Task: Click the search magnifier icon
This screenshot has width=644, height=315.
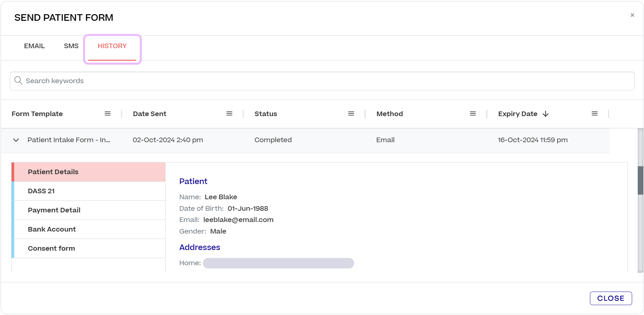Action: click(18, 80)
